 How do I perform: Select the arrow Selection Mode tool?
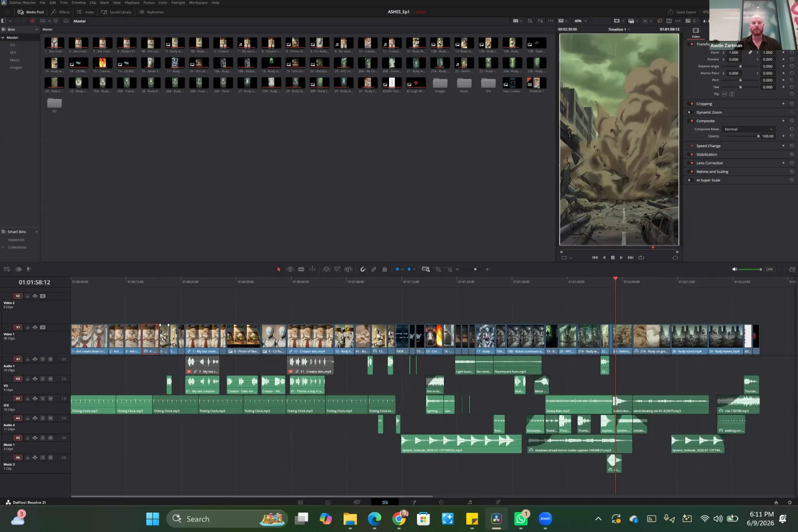tap(279, 269)
